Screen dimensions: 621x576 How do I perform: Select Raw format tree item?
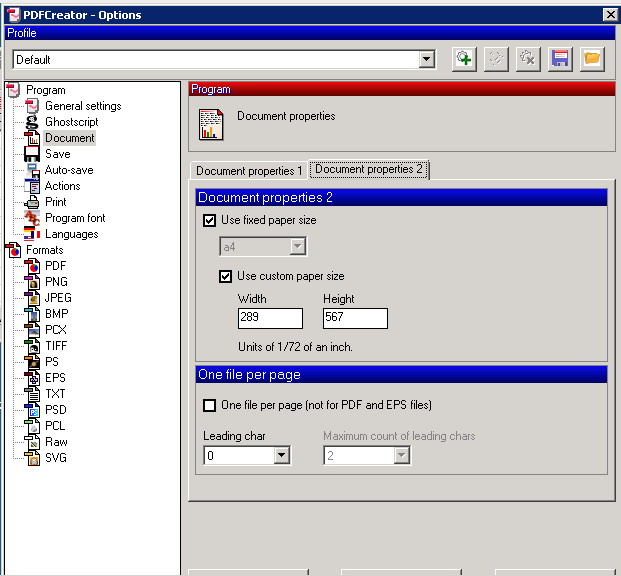[x=56, y=442]
